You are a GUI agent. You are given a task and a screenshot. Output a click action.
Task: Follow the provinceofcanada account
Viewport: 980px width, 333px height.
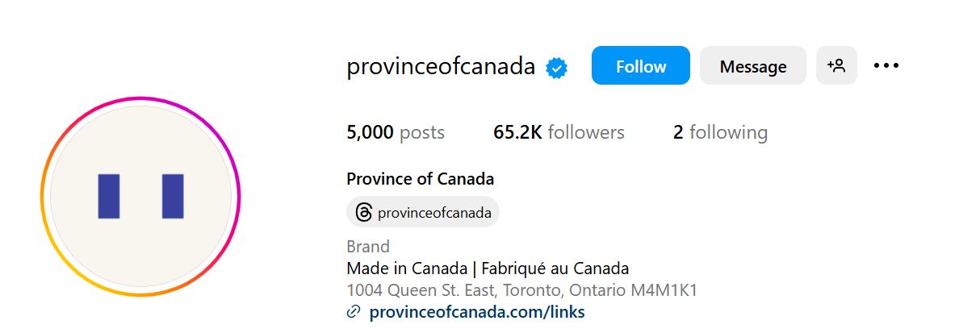[x=640, y=66]
